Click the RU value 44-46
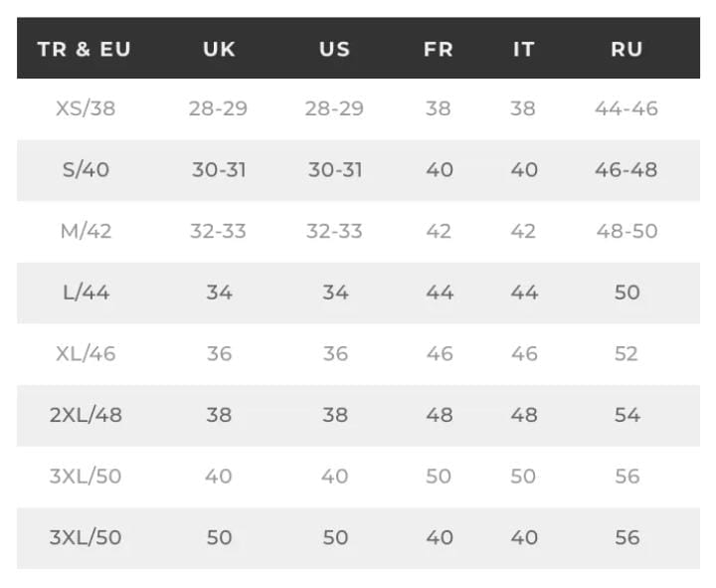Image resolution: width=716 pixels, height=588 pixels. click(x=626, y=108)
